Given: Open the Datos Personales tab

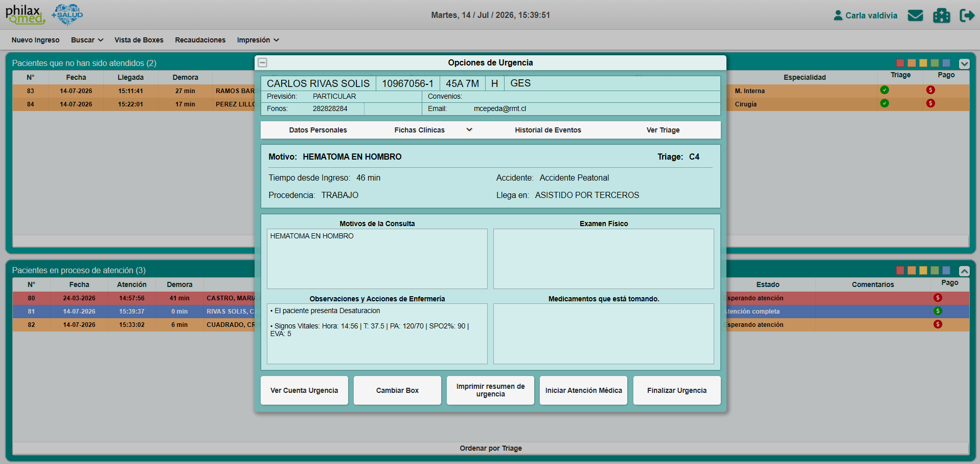Looking at the screenshot, I should [x=318, y=130].
